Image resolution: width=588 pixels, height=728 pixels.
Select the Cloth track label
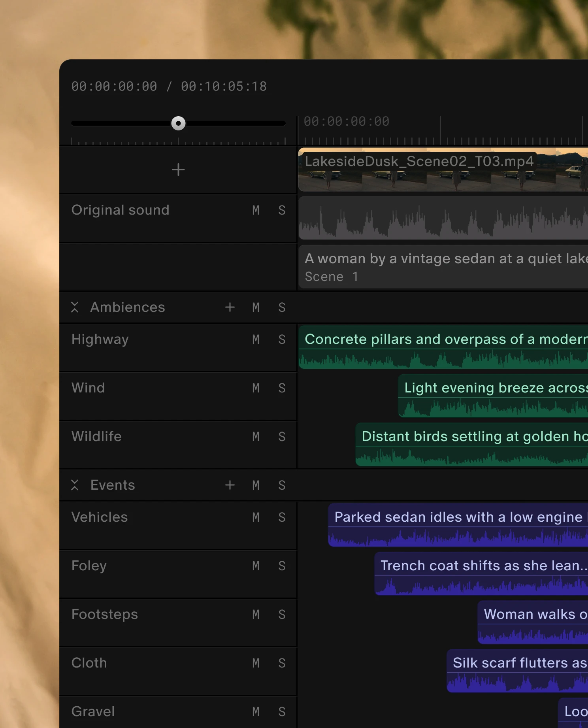(x=89, y=663)
